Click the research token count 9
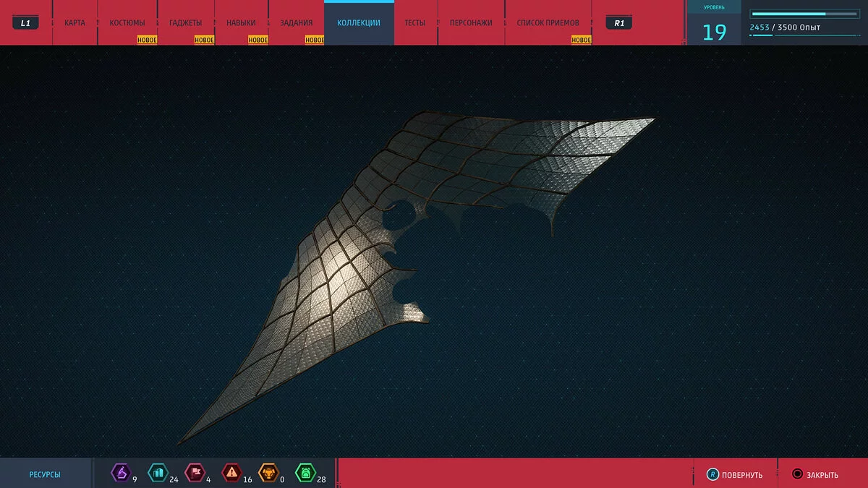Screen dimensions: 868x488 (x=135, y=479)
